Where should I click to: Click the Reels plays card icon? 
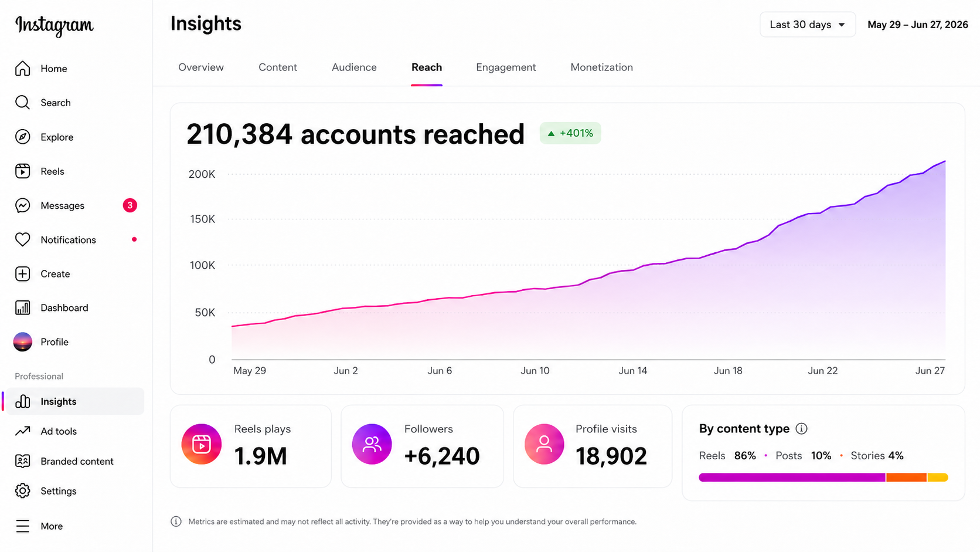click(x=202, y=444)
